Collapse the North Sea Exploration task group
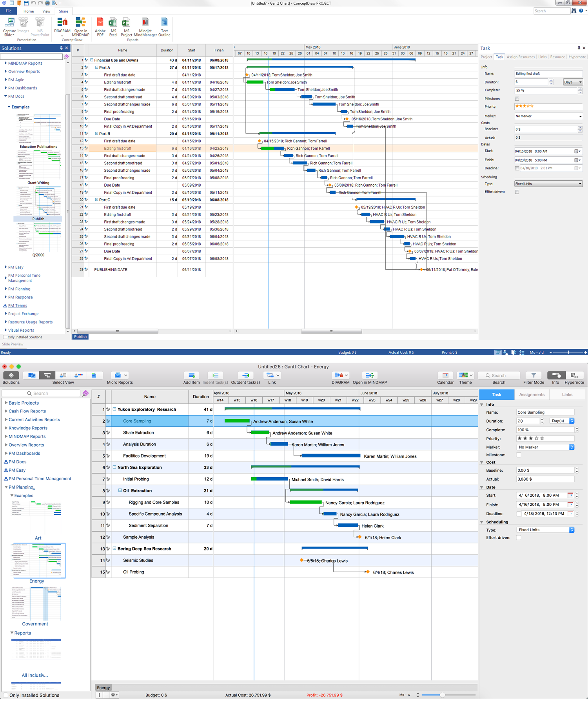Viewport: 588px width, 701px height. coord(114,467)
